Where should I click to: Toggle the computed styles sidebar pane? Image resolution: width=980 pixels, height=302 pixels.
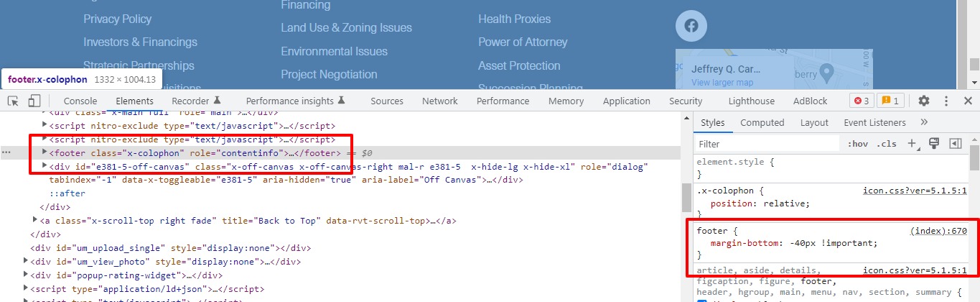955,144
